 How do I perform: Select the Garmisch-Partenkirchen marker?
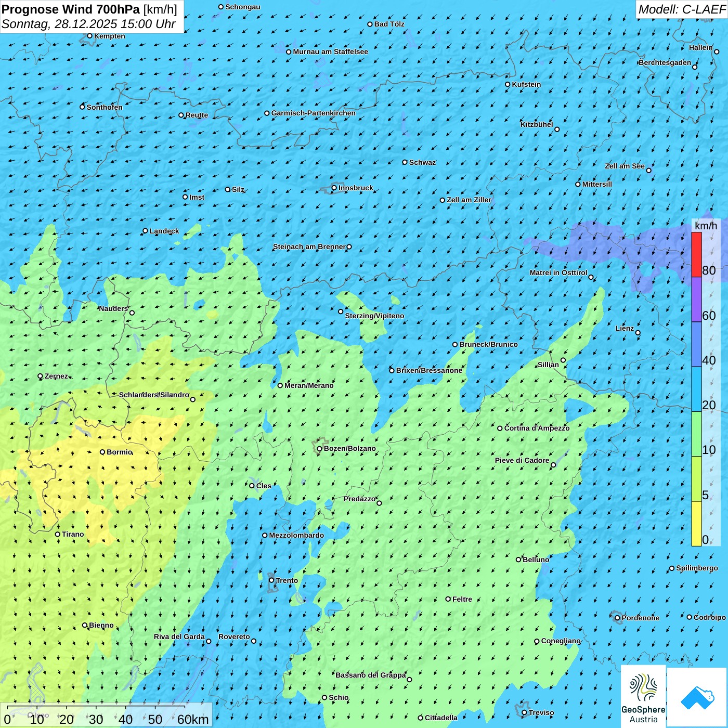tap(267, 113)
